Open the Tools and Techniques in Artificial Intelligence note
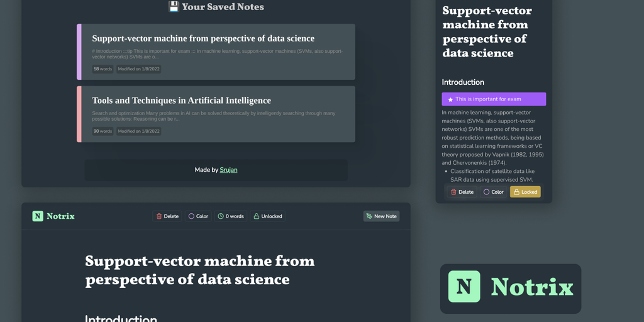 point(181,101)
